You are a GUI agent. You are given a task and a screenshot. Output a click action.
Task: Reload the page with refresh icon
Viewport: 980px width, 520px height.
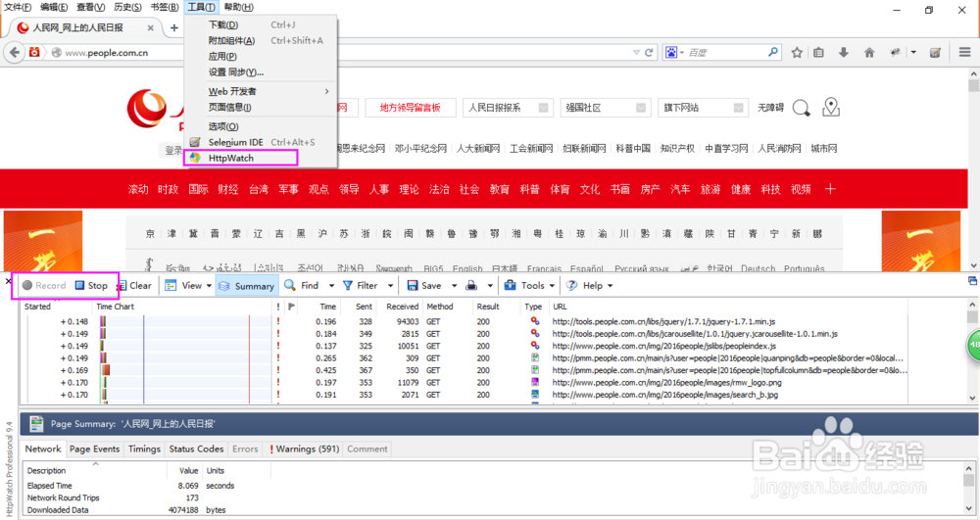click(x=649, y=53)
